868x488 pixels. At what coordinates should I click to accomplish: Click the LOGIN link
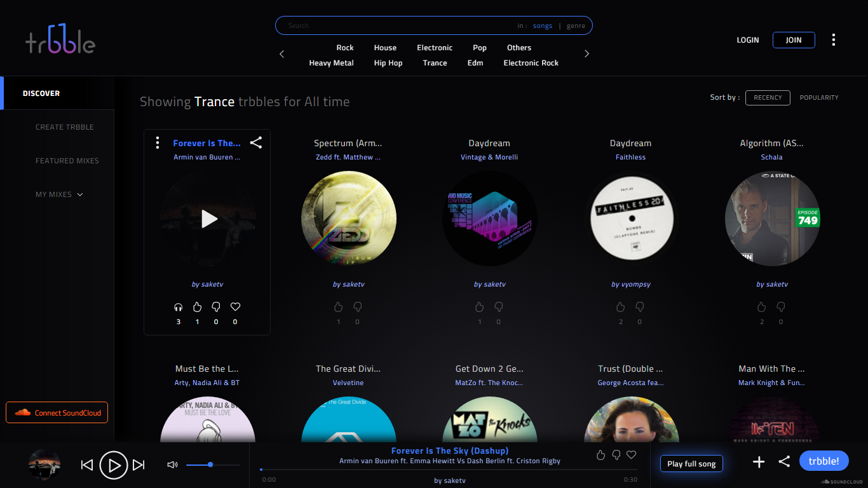[748, 40]
